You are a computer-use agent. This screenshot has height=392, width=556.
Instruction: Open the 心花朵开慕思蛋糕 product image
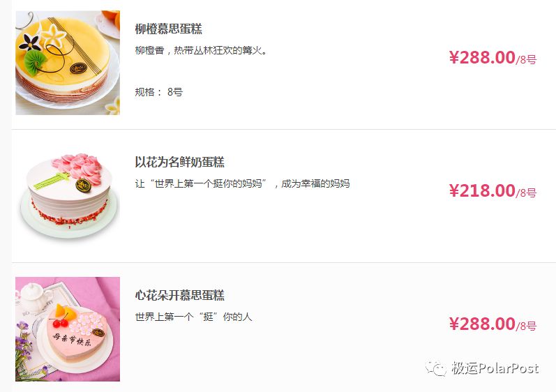pos(68,329)
